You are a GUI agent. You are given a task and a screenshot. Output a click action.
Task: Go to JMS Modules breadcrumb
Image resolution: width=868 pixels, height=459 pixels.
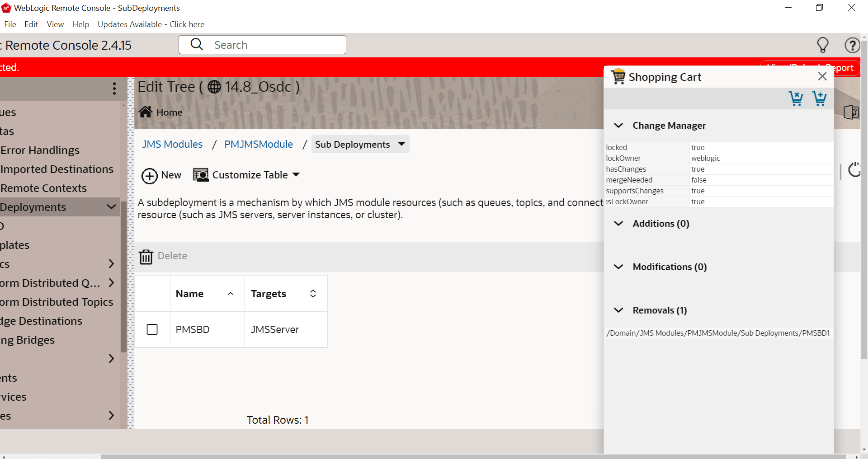tap(172, 144)
